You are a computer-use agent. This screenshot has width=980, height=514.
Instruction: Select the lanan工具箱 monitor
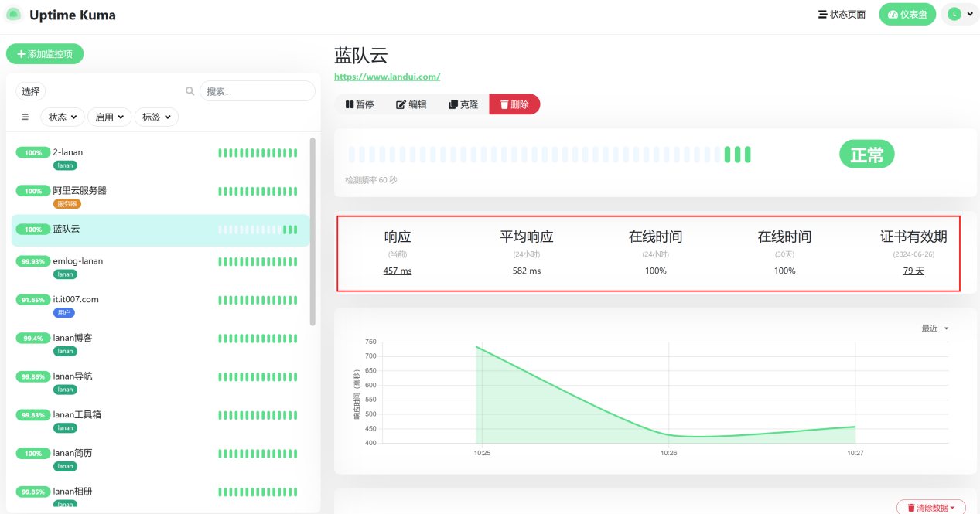tap(160, 420)
